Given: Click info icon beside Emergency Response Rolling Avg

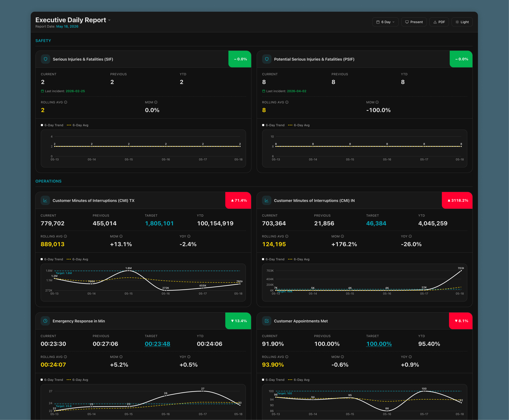Looking at the screenshot, I should [65, 357].
